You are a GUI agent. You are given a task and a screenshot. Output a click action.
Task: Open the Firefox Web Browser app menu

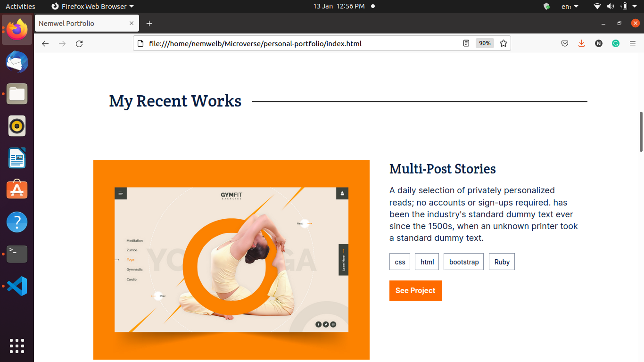[92, 6]
